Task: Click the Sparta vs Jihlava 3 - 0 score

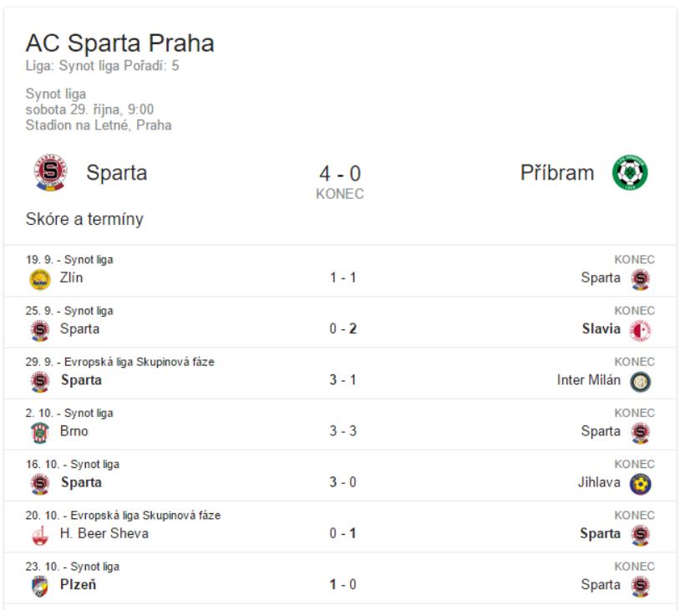Action: tap(343, 482)
